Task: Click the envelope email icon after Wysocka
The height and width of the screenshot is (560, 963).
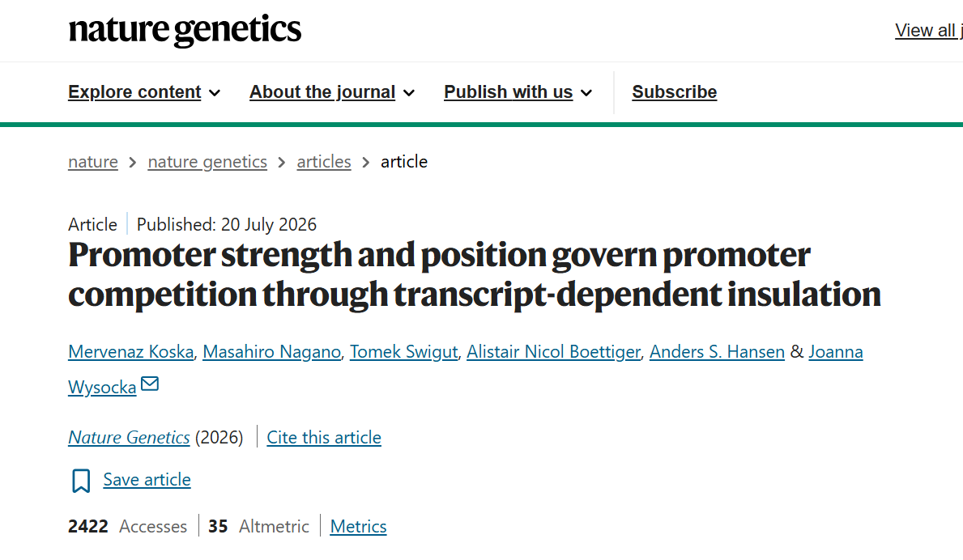Action: click(150, 384)
